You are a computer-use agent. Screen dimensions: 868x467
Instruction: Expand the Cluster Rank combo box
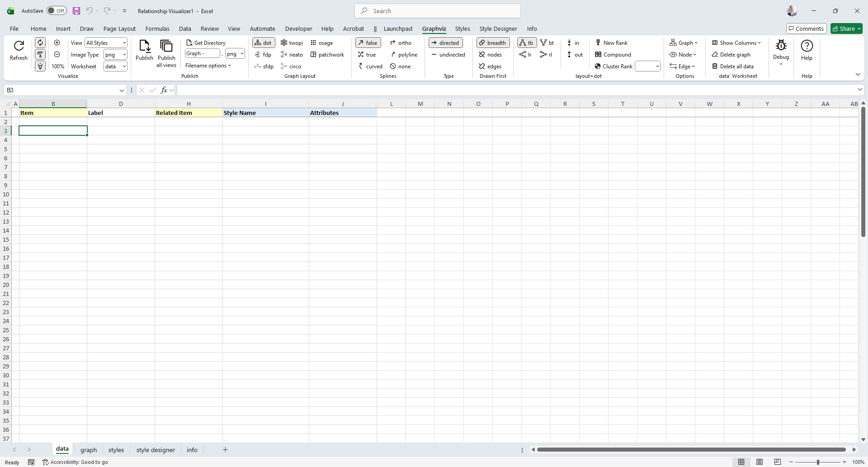657,67
